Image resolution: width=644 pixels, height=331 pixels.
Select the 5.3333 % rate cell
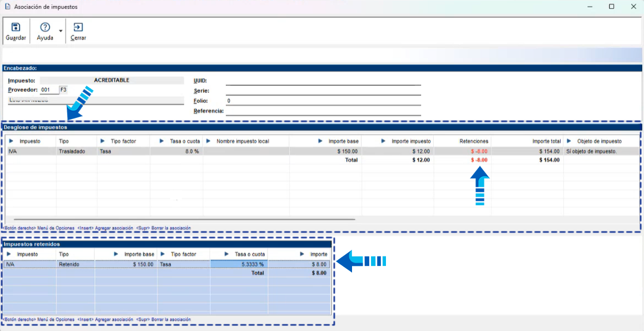239,265
